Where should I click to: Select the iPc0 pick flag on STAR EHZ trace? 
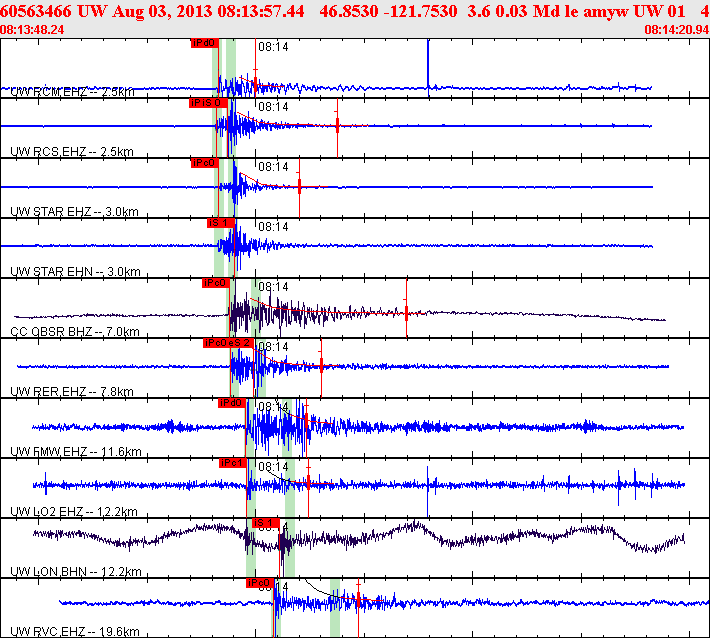(205, 163)
